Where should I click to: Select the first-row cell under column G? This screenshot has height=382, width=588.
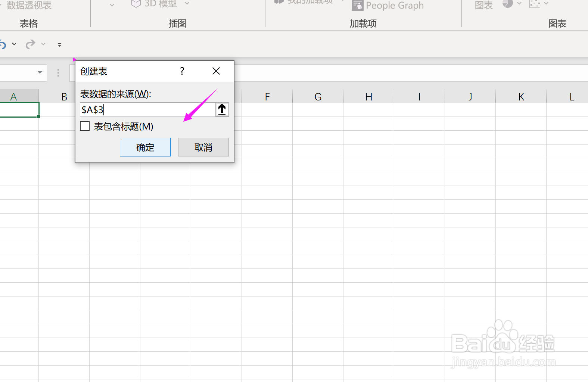[x=318, y=110]
